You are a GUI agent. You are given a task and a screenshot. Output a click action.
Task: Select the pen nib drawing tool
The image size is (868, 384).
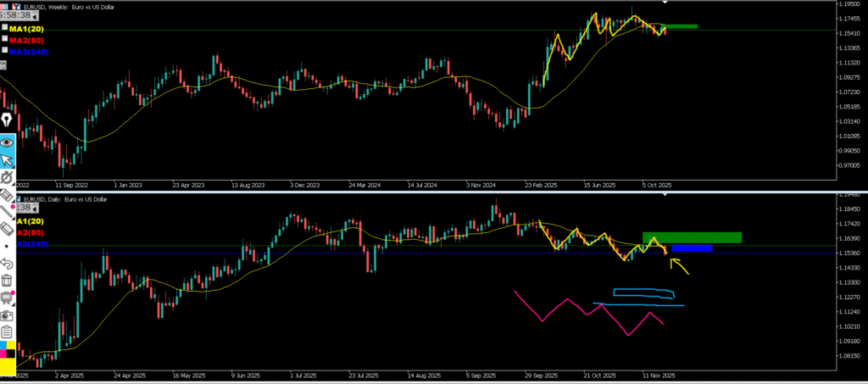(7, 120)
